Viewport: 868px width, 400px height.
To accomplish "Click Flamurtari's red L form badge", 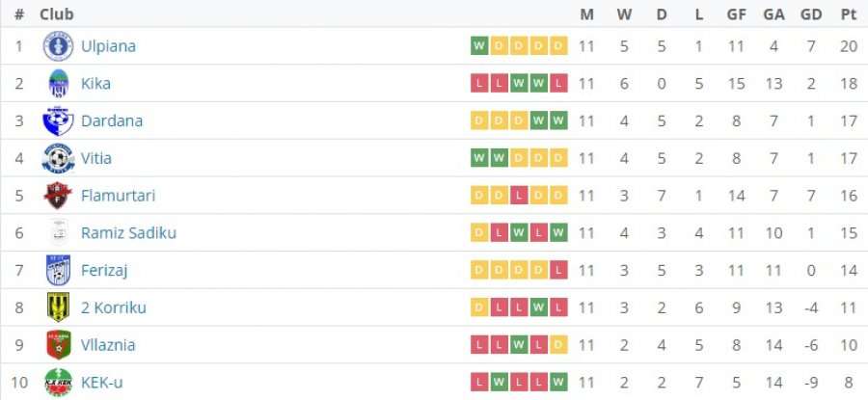I will (x=519, y=196).
